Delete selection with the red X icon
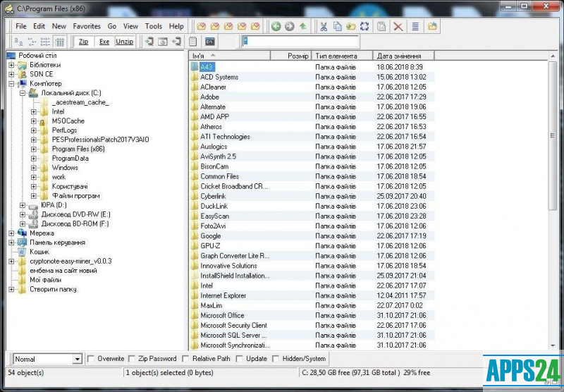The height and width of the screenshot is (392, 564). [398, 26]
